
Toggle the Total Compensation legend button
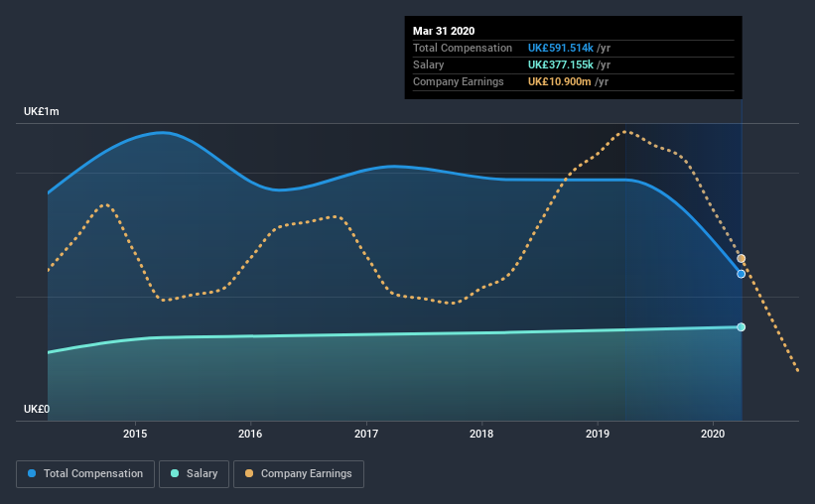coord(85,474)
